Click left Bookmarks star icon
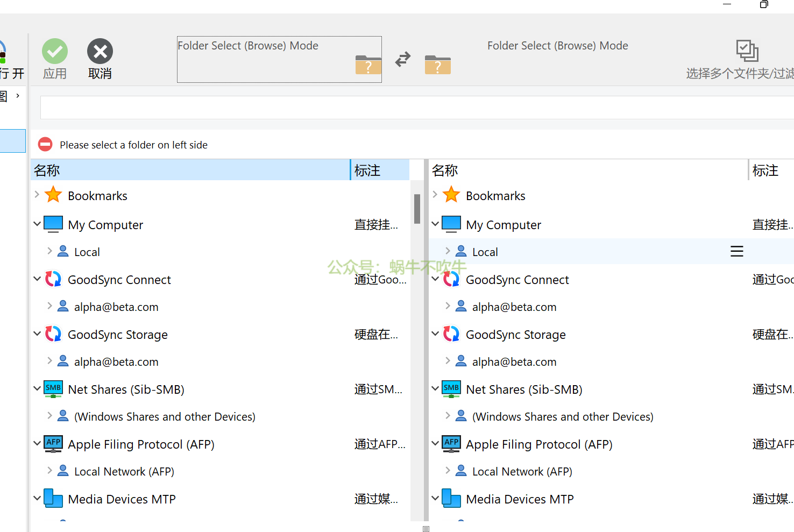Screen dimensions: 794x532 [53, 195]
